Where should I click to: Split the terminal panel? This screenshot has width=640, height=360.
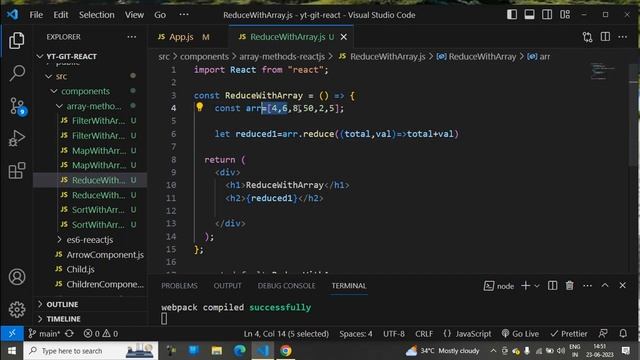(x=552, y=286)
